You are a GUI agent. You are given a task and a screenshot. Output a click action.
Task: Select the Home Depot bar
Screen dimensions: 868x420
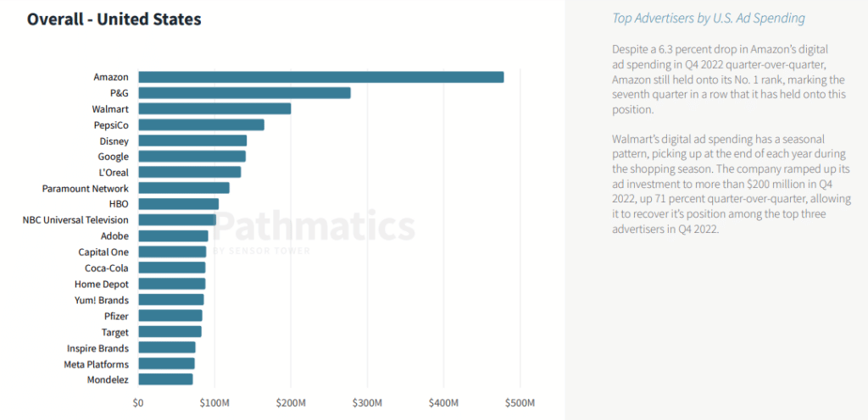coord(171,284)
